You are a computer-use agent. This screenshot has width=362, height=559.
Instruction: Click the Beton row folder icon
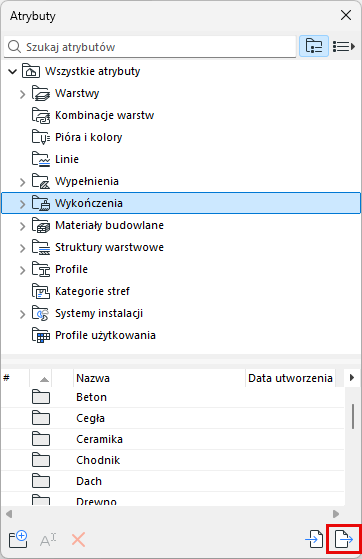point(41,397)
